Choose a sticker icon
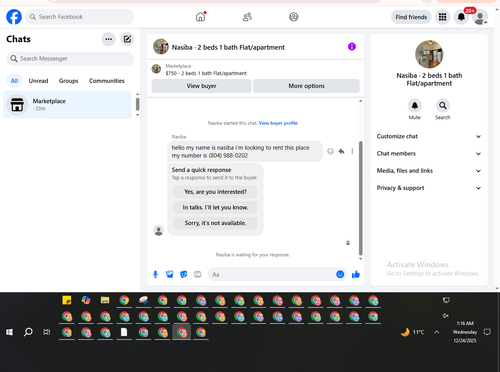This screenshot has height=372, width=500. coord(184,274)
